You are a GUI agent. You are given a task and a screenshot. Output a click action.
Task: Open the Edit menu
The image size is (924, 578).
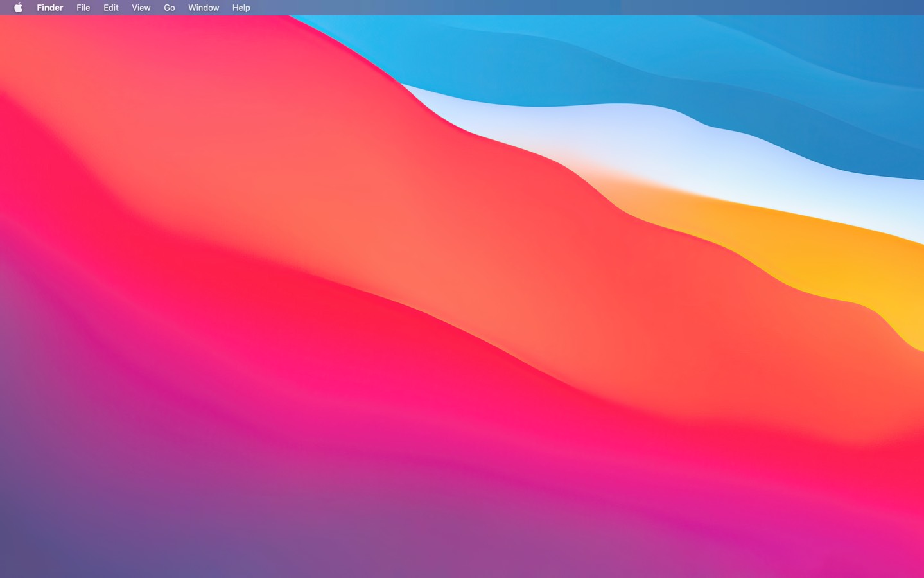coord(111,8)
